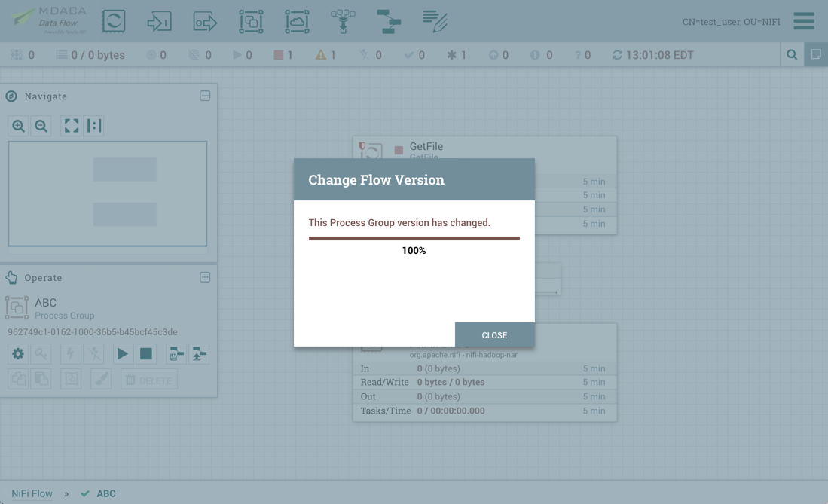Open search using the magnifier icon
This screenshot has height=504, width=828.
(x=791, y=54)
